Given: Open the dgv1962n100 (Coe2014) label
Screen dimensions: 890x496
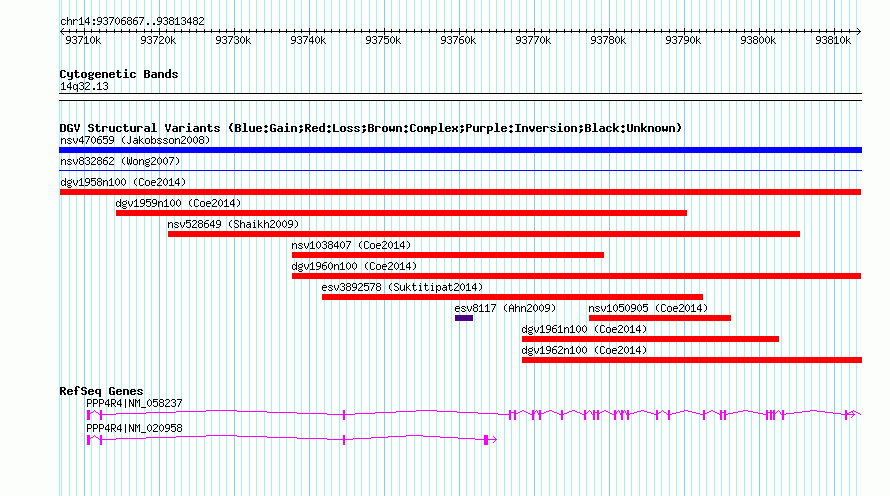Looking at the screenshot, I should (584, 350).
